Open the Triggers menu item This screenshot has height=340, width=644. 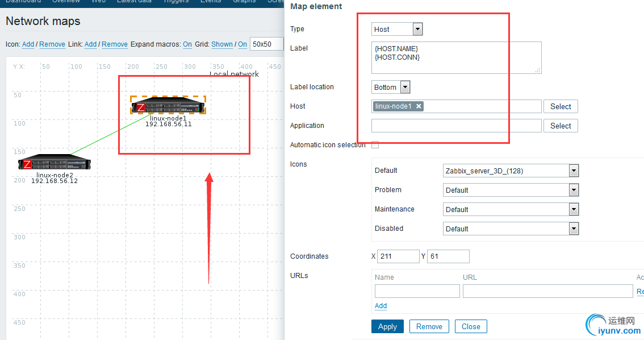(176, 1)
